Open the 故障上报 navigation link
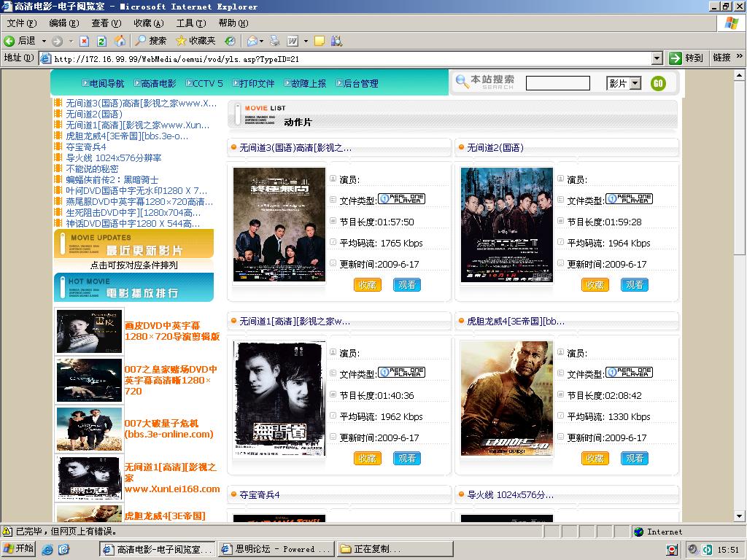 (306, 83)
